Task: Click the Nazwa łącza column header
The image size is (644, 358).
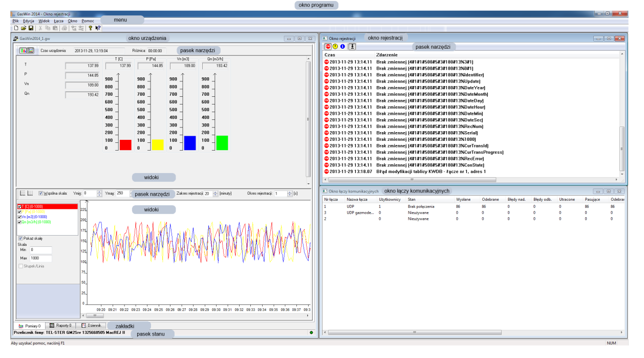Action: point(360,199)
